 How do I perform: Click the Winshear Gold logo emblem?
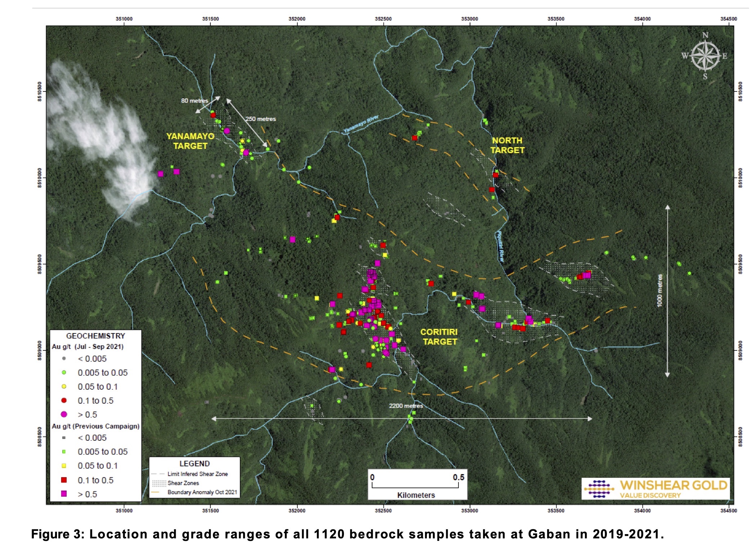[x=599, y=489]
